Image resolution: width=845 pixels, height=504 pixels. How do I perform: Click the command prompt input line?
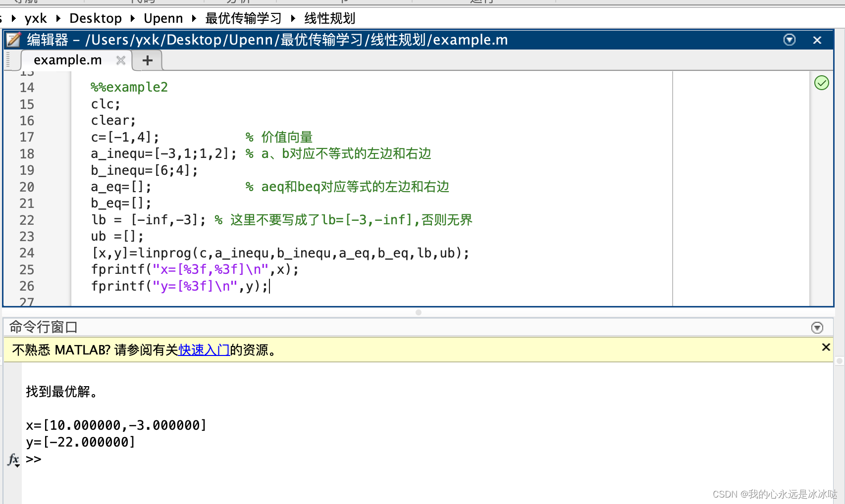point(426,459)
